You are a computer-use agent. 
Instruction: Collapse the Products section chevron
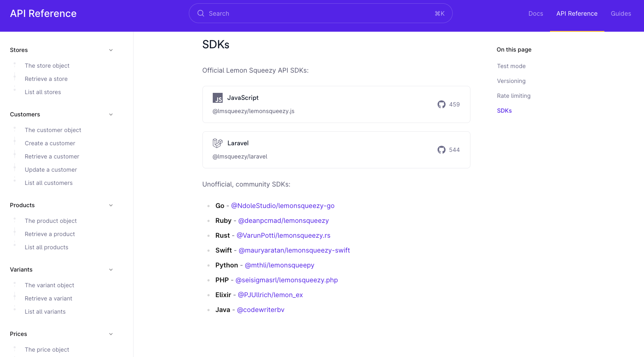pos(111,205)
